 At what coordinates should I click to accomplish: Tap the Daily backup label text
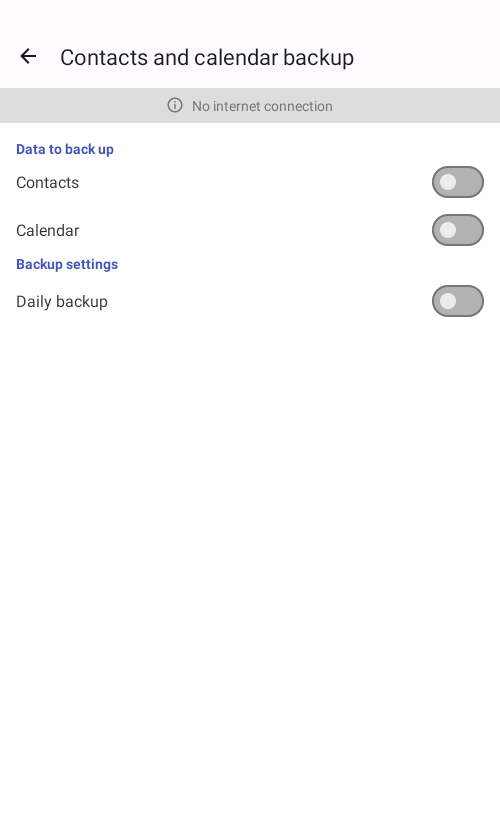click(62, 302)
